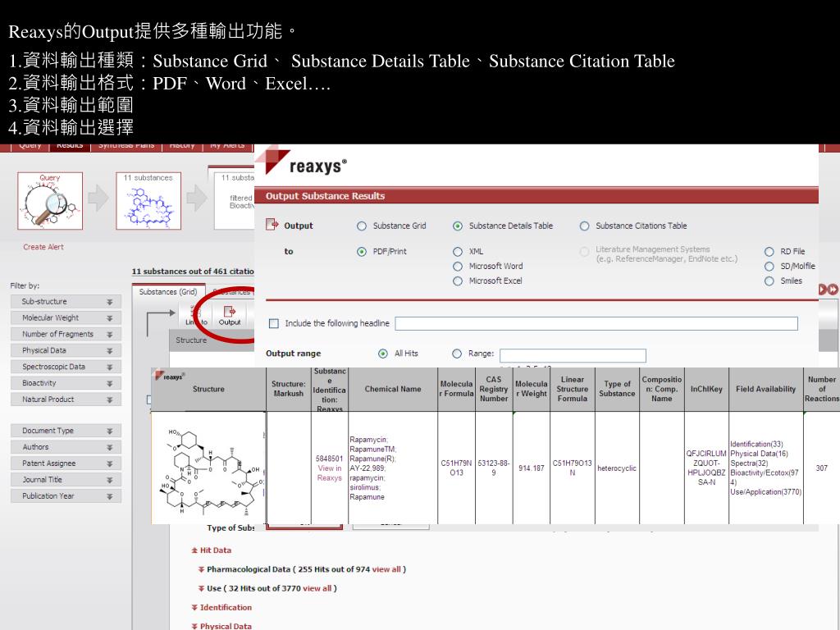Switch to the Results tab
The height and width of the screenshot is (630, 840).
pyautogui.click(x=70, y=147)
